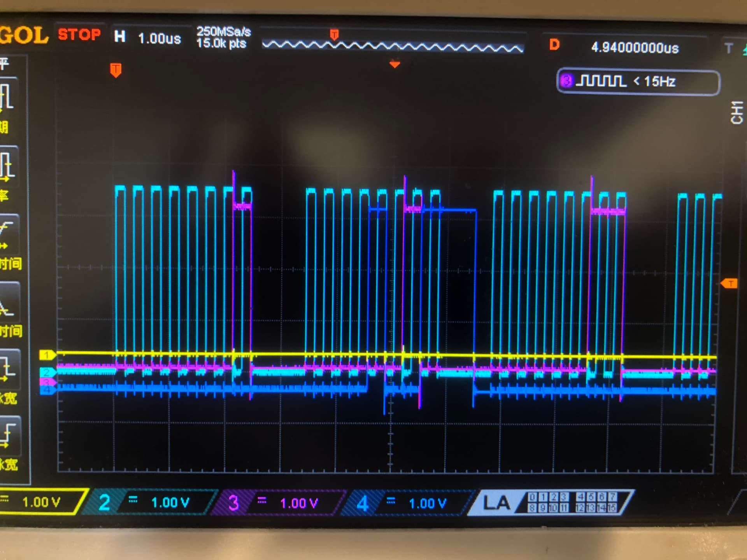Click the square-wave icon in the frequency counter
This screenshot has height=560, width=747.
601,81
